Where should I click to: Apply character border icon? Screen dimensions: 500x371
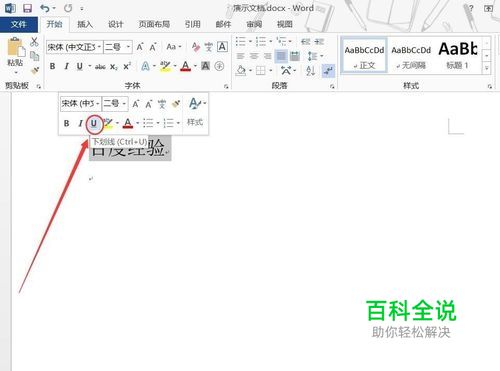(222, 47)
